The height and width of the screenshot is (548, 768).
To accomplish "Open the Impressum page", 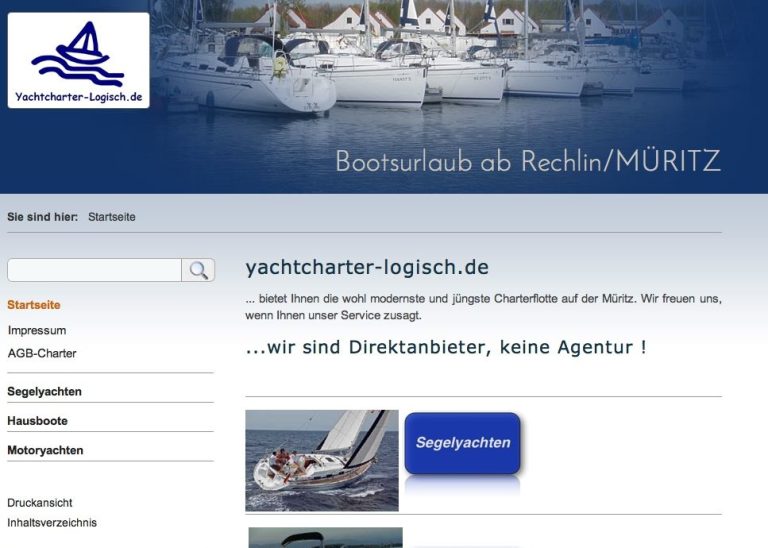I will 37,331.
